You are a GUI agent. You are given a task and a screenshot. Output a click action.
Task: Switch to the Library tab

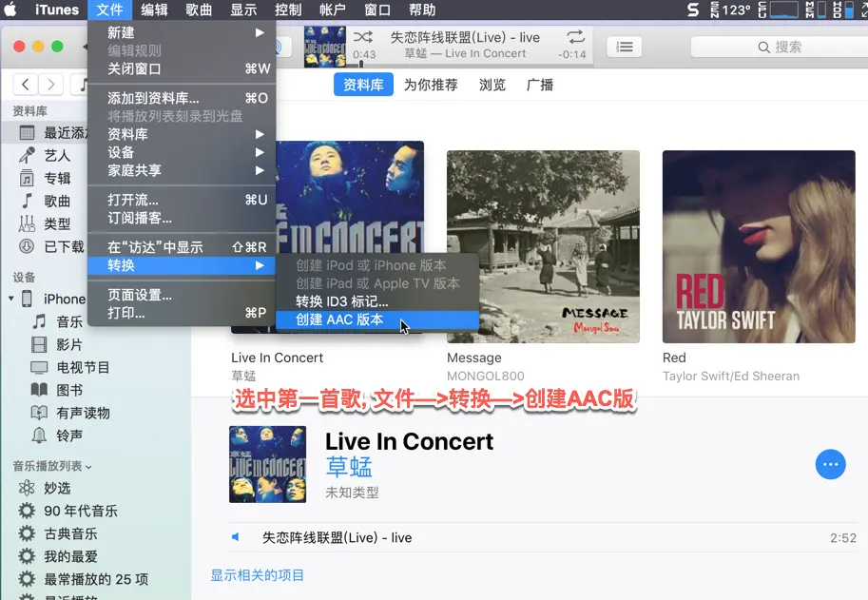tap(363, 85)
